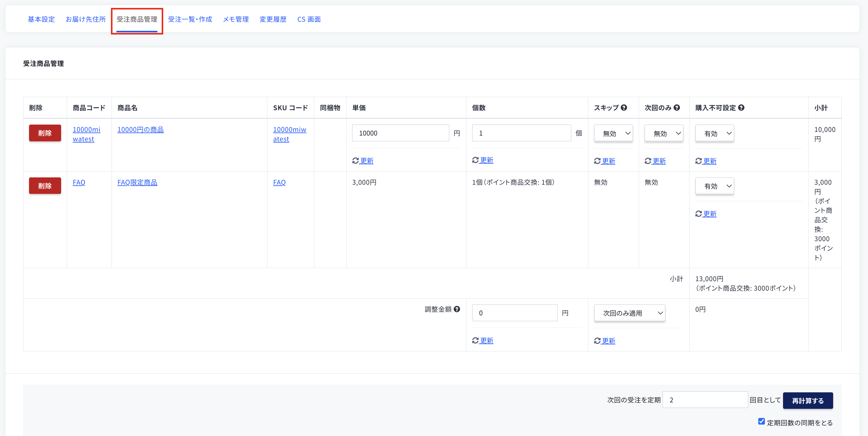Delete the FAQ限定商品 row with 削除
The width and height of the screenshot is (868, 436).
point(45,186)
